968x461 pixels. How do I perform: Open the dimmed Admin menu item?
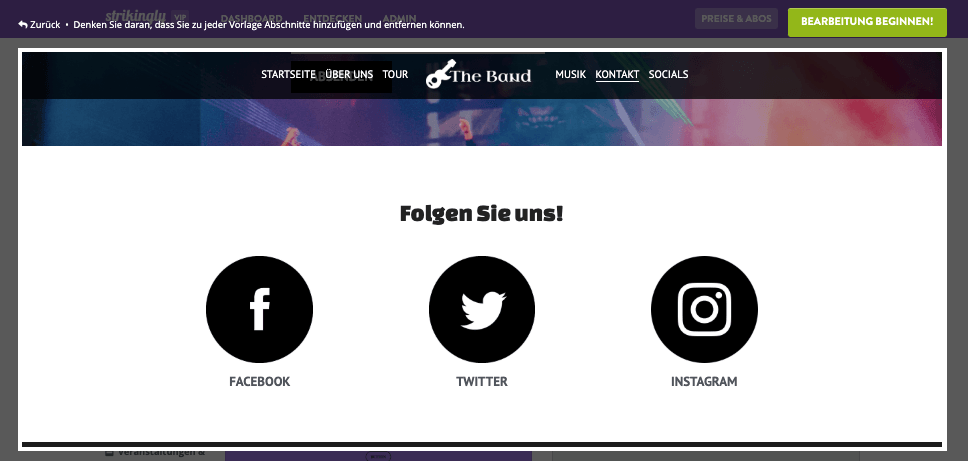(x=399, y=19)
